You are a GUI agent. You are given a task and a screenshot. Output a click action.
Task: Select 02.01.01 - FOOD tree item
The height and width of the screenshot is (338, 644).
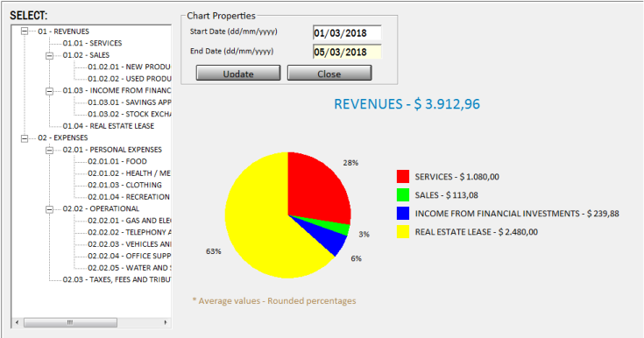tap(117, 161)
